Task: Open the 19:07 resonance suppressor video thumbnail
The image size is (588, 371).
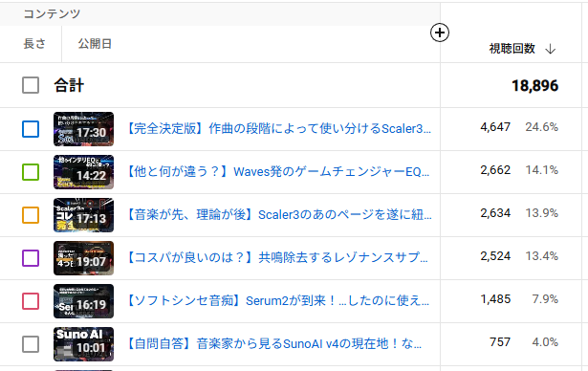Action: 83,258
